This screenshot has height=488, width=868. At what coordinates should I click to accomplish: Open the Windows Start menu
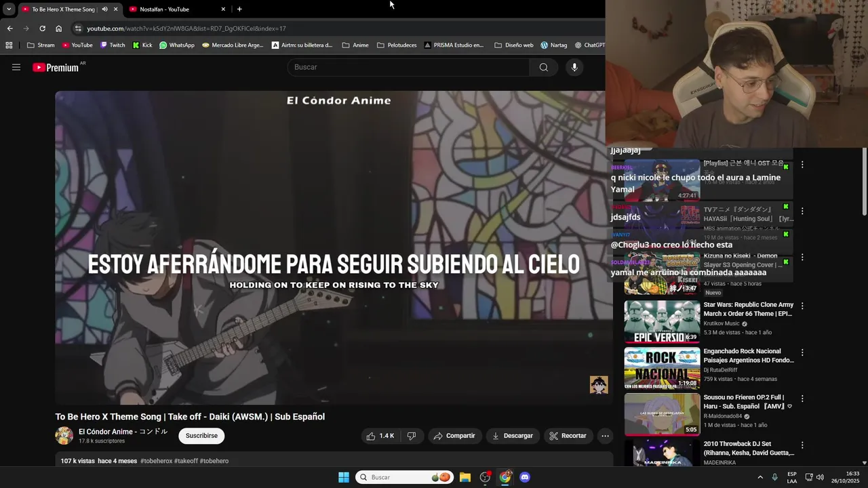[344, 477]
